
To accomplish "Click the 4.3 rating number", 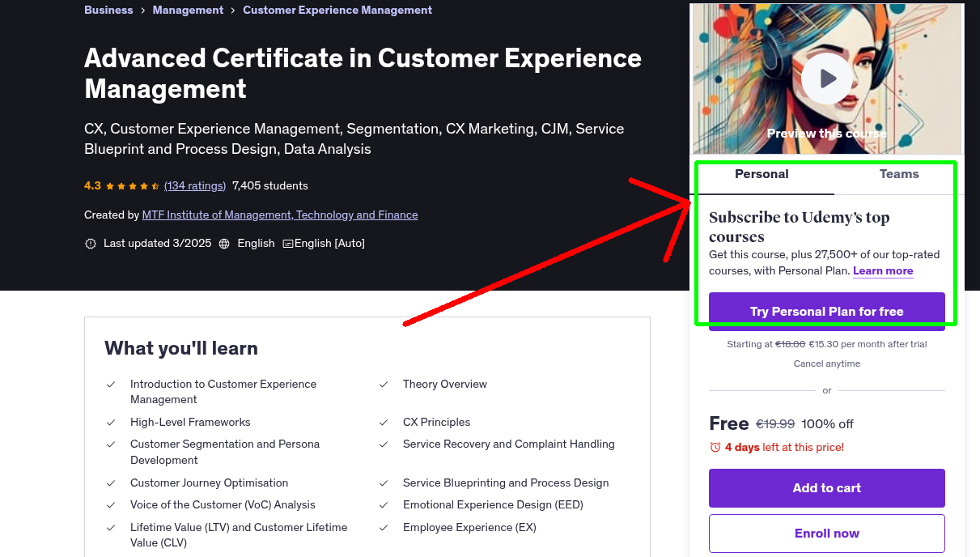I will (92, 185).
